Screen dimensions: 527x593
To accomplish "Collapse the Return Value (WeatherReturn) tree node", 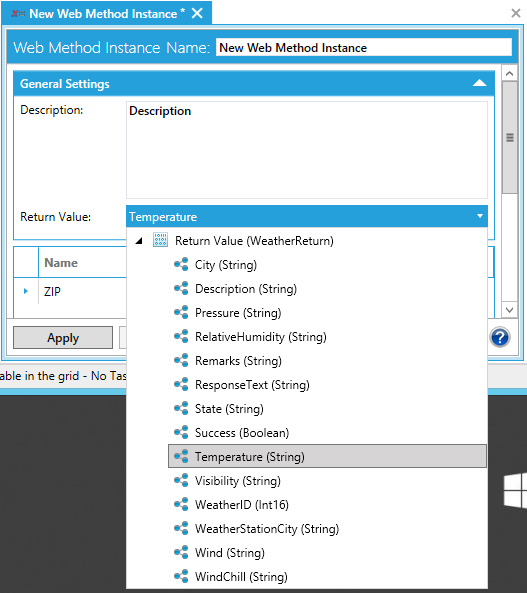I will tap(139, 241).
